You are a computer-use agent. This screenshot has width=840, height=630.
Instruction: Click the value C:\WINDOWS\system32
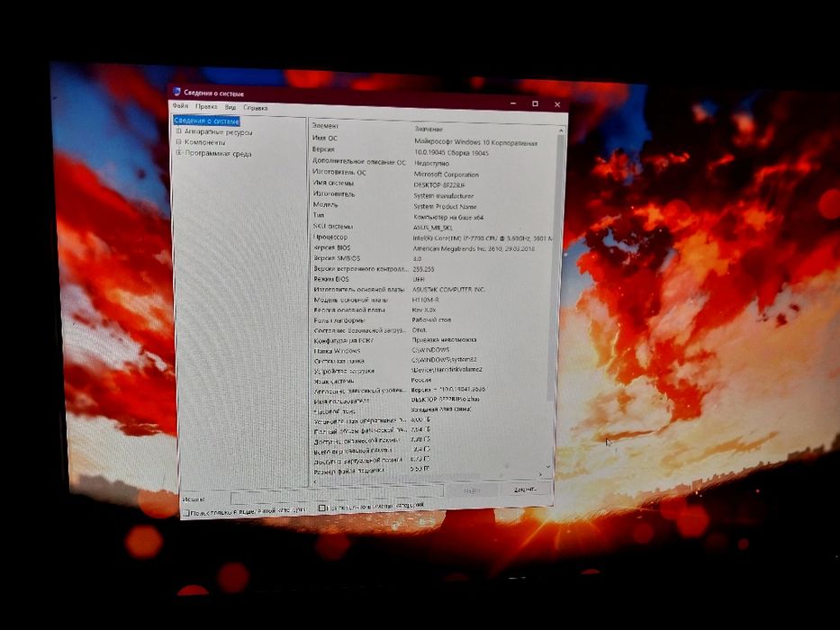click(444, 360)
